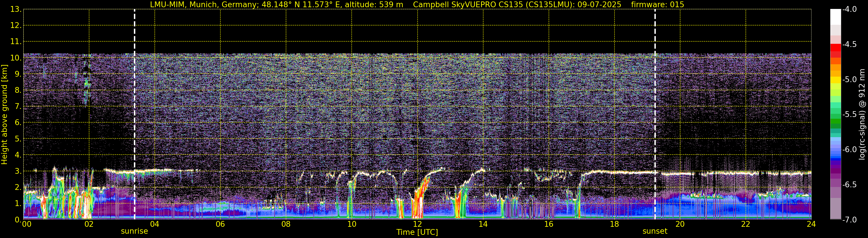Click the 13 tick on the height axis

point(15,10)
